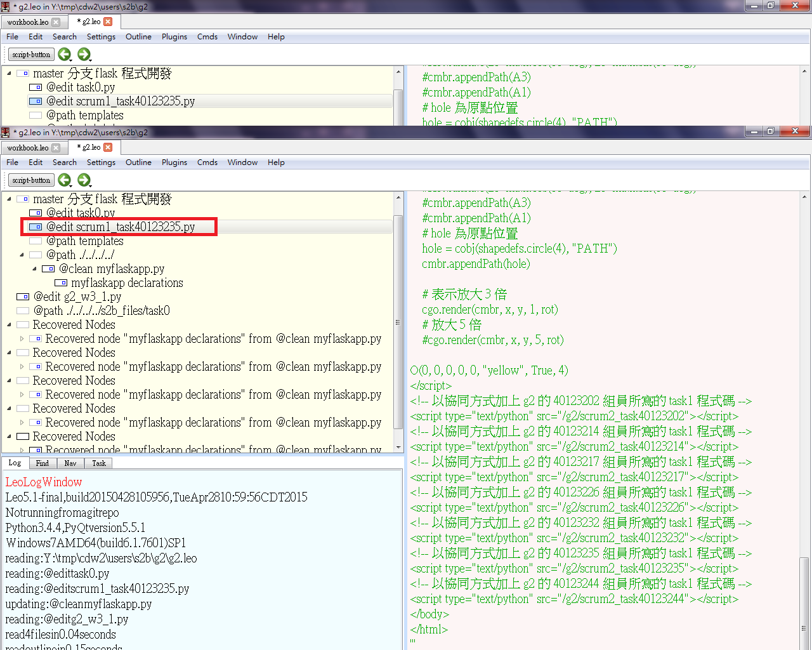812x650 pixels.
Task: Click node icon of @path ./../../../ node
Action: coord(36,255)
